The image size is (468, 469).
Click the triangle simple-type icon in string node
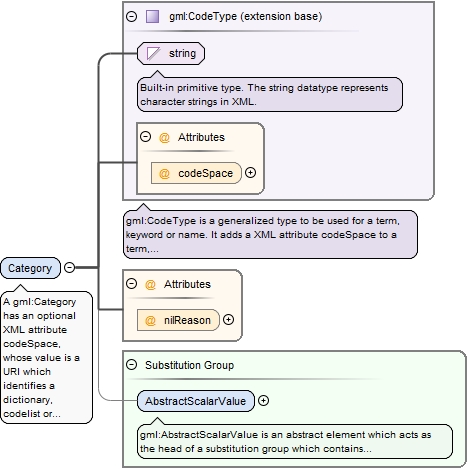(153, 53)
